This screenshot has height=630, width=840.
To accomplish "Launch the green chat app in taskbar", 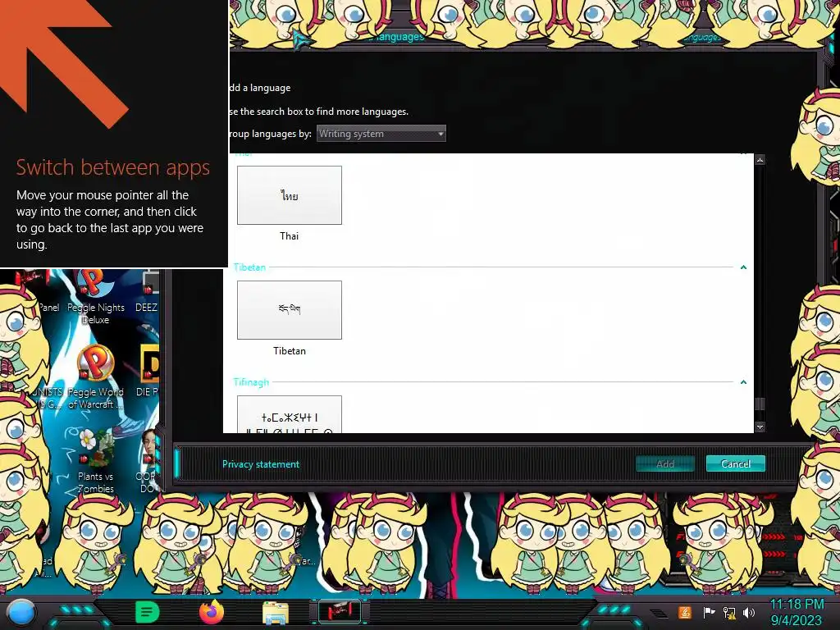I will click(x=148, y=612).
